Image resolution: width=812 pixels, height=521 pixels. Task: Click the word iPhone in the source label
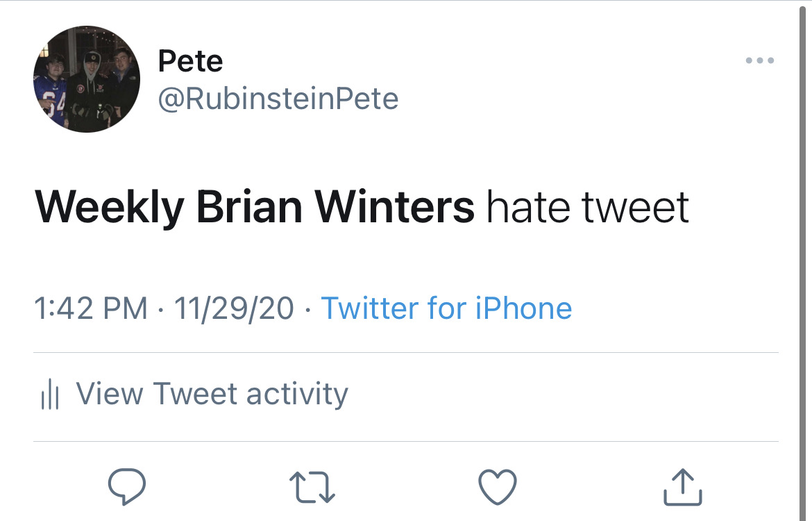point(523,308)
